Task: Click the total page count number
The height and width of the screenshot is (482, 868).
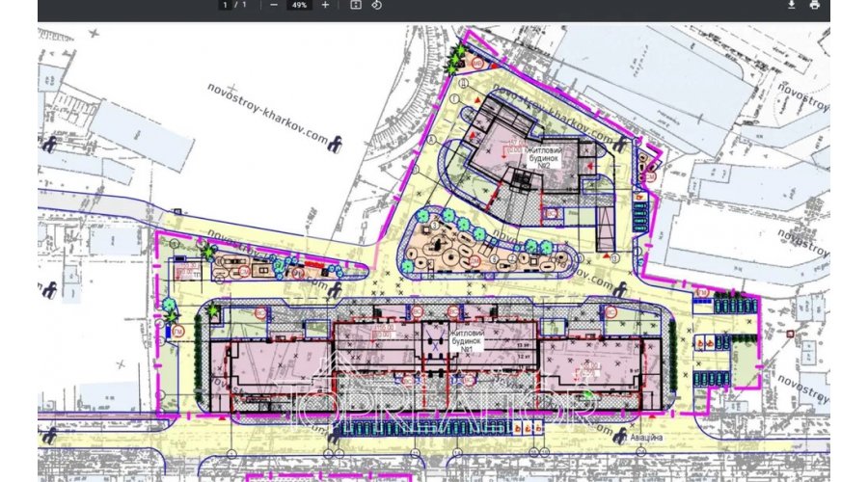Action: point(243,5)
